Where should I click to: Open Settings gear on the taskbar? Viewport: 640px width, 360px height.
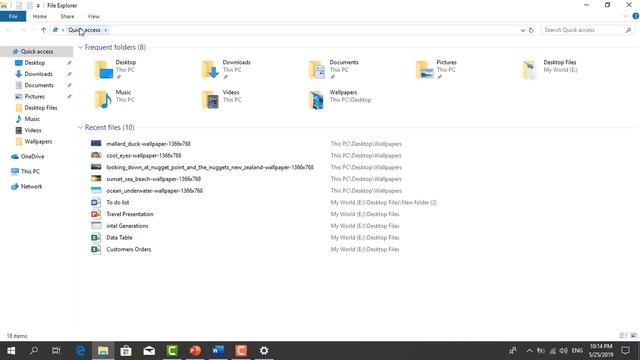264,351
